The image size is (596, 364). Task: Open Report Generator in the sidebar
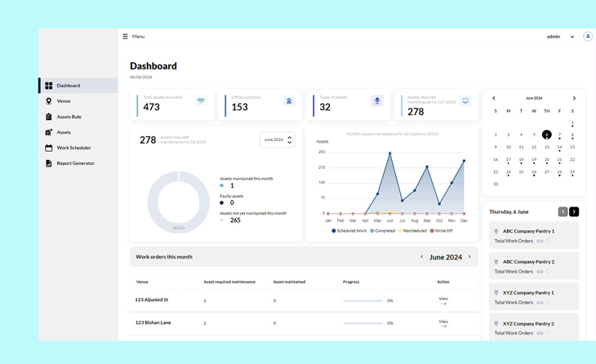pyautogui.click(x=75, y=163)
